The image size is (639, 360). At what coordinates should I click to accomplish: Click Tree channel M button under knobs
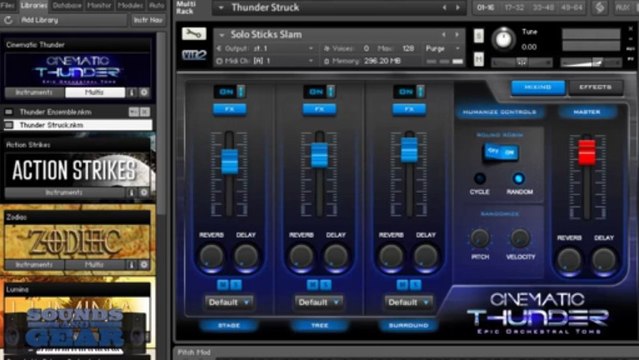point(313,285)
